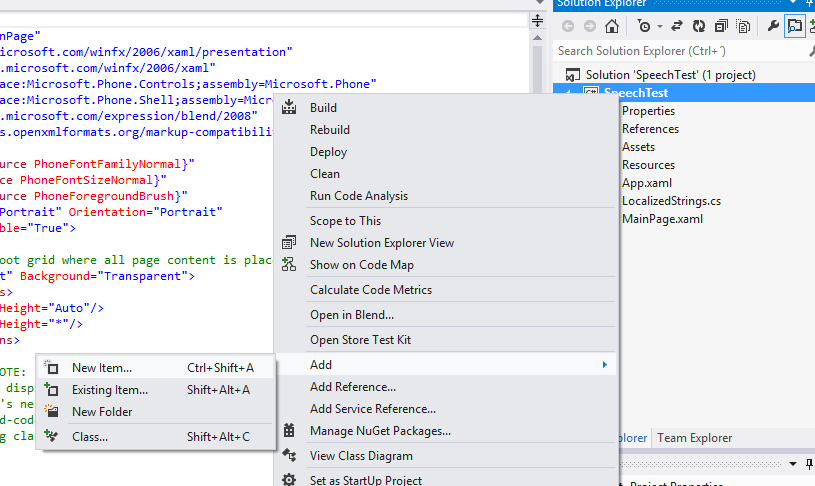Select App.xaml in Solution Explorer
Viewport: 815px width, 486px height.
647,183
